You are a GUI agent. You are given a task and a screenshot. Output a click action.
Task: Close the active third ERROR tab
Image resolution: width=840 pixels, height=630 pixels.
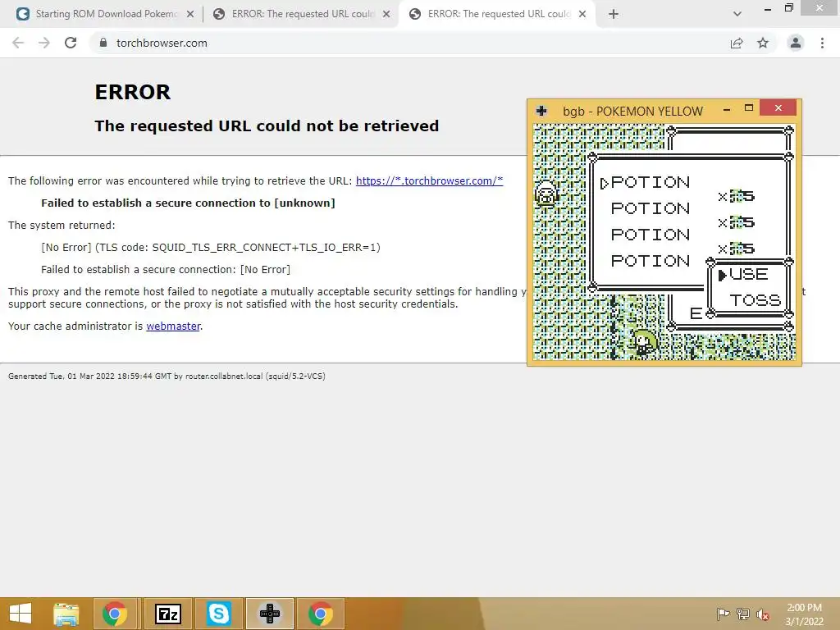click(582, 14)
